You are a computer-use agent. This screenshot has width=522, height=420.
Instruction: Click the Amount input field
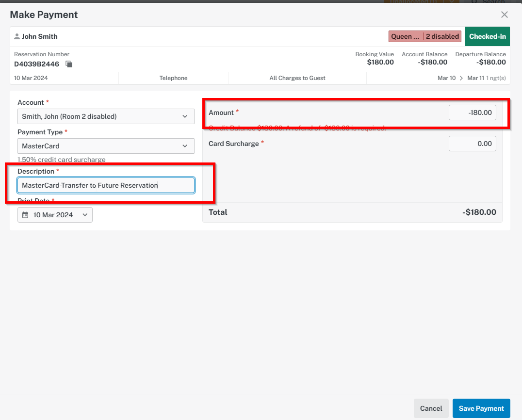tap(473, 113)
